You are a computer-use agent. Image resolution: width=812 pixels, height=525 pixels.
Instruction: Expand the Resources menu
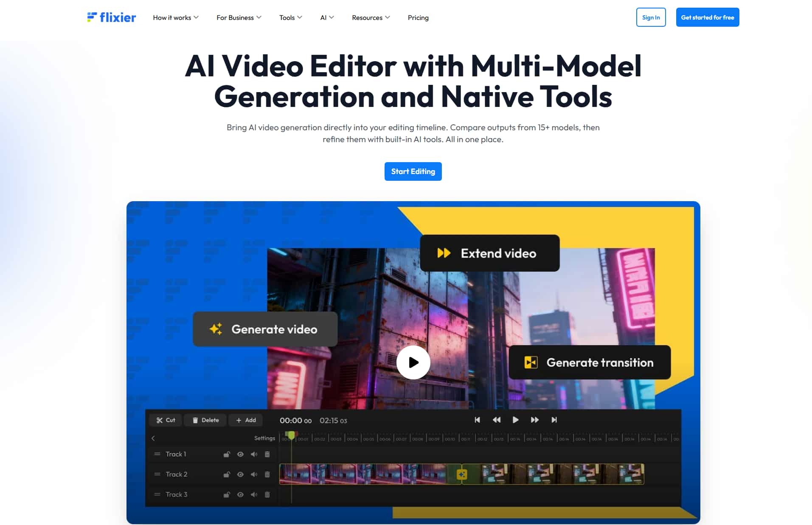pyautogui.click(x=371, y=17)
